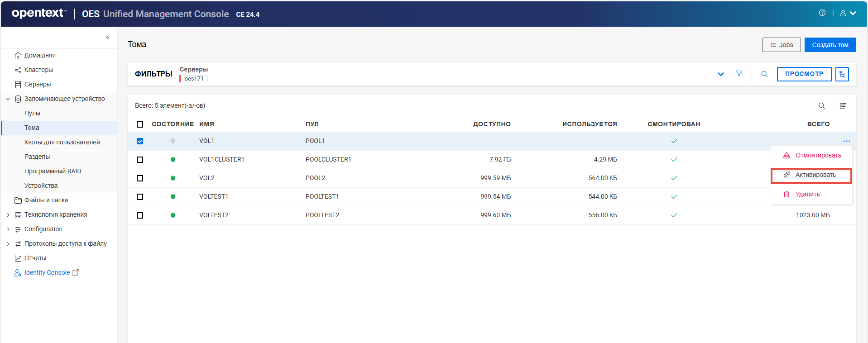Open the user account menu

coord(848,13)
